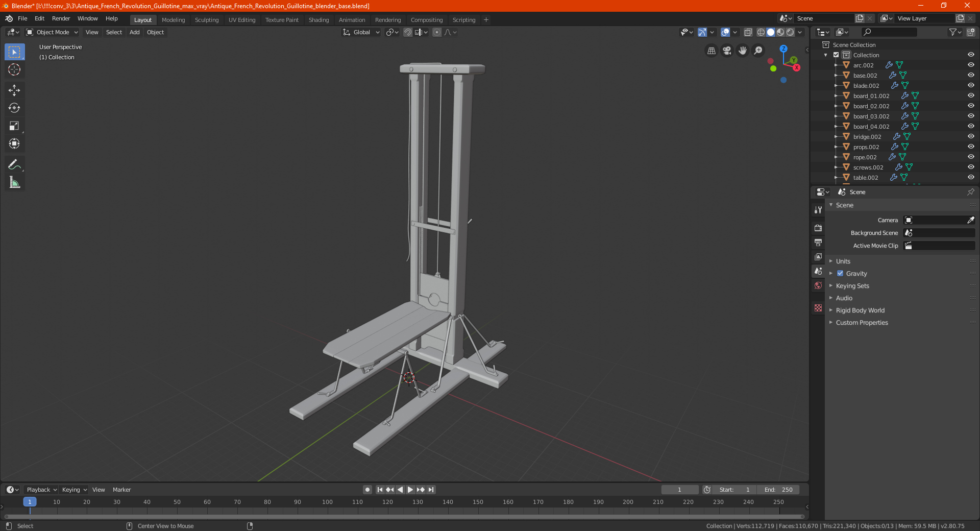Hide table.002 in viewport
980x531 pixels.
point(971,177)
